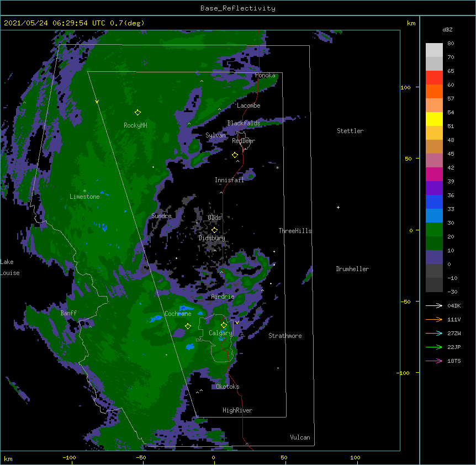Click the Sylvan label
The image size is (476, 465).
point(215,135)
